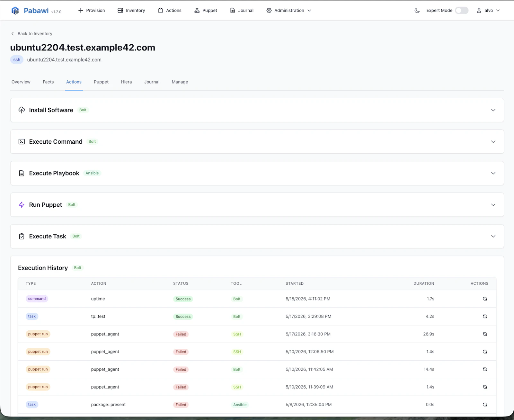Click the user profile icon next to alvo
The height and width of the screenshot is (420, 514).
point(479,11)
